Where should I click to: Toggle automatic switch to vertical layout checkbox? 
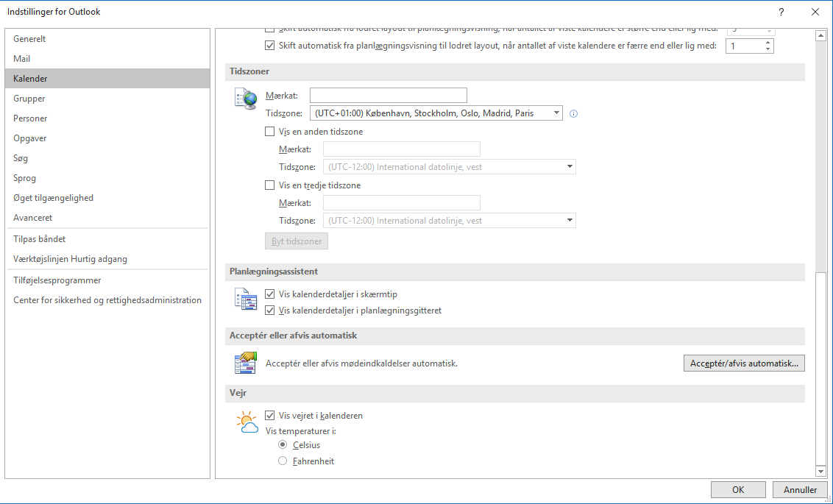point(270,46)
